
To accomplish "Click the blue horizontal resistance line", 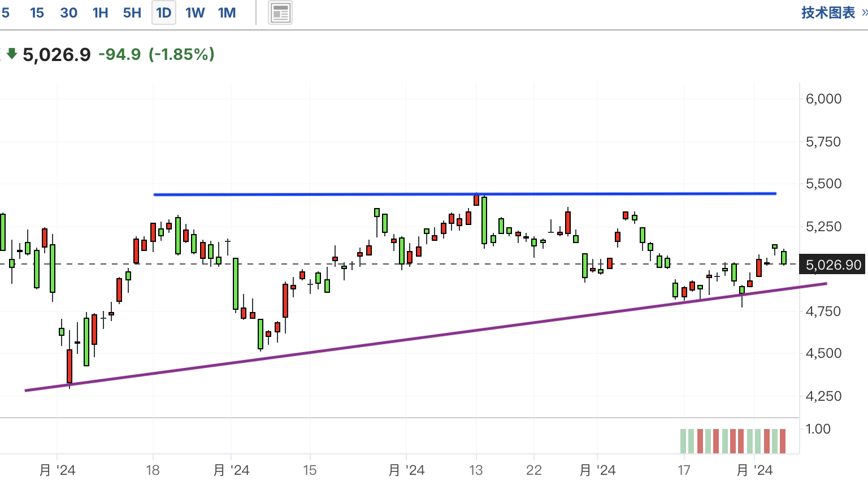I will click(465, 194).
